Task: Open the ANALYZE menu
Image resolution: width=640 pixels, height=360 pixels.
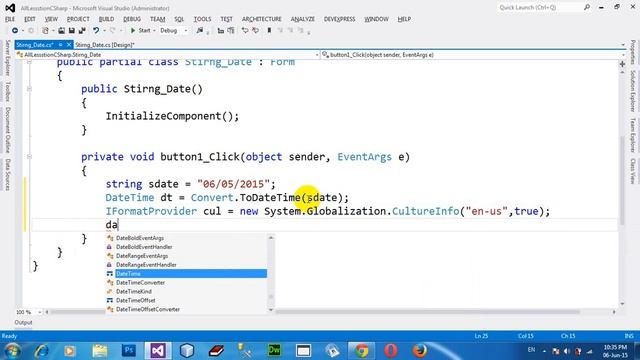Action: point(303,19)
